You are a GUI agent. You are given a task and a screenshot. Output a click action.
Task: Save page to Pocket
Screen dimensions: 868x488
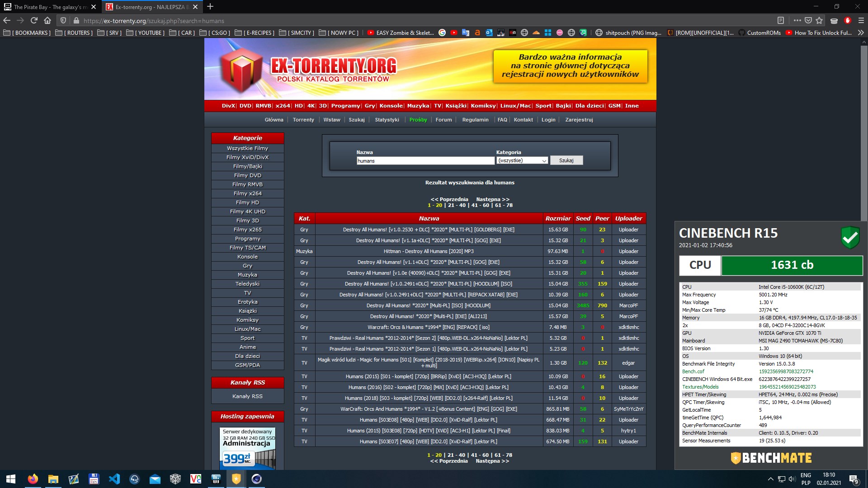coord(808,21)
